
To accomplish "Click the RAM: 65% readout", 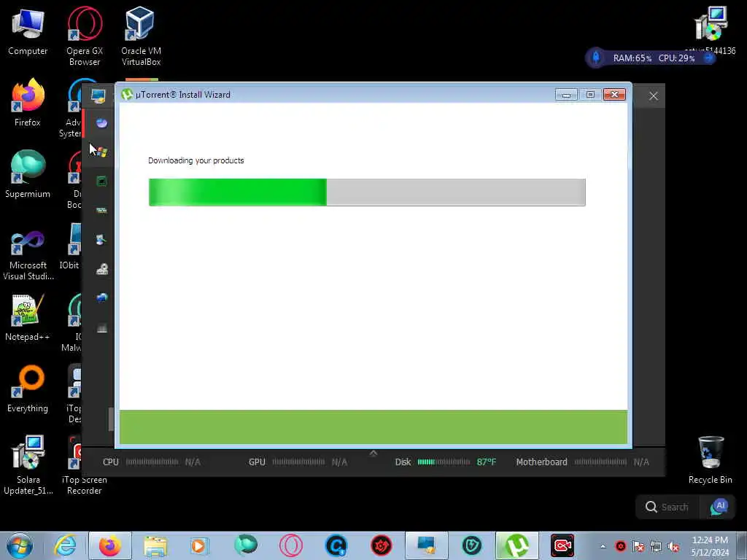I will 632,58.
